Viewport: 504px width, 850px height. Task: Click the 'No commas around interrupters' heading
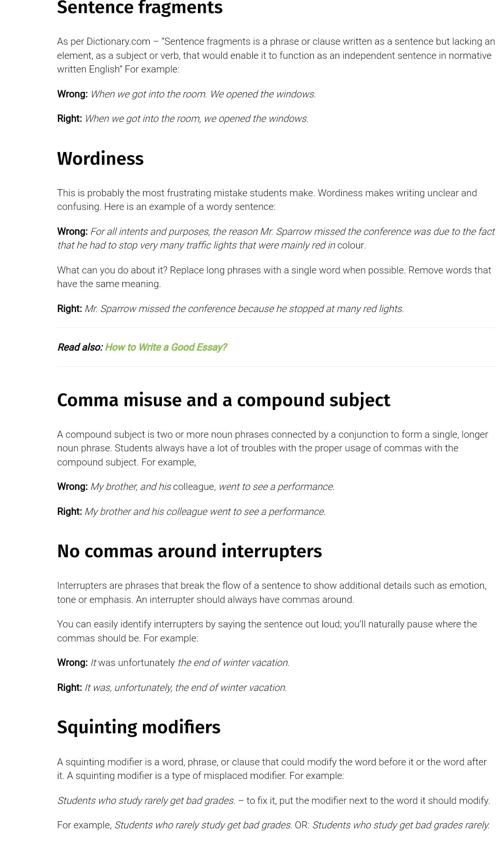coord(189,551)
